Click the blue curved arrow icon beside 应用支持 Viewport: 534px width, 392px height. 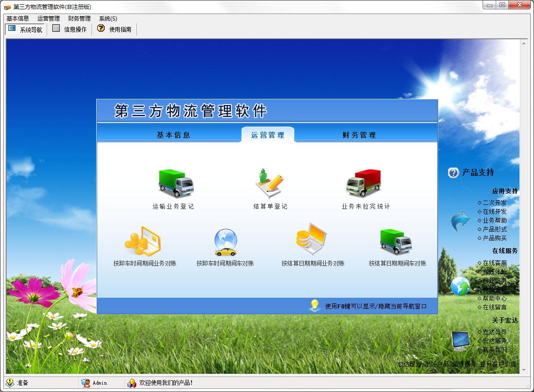click(x=460, y=220)
